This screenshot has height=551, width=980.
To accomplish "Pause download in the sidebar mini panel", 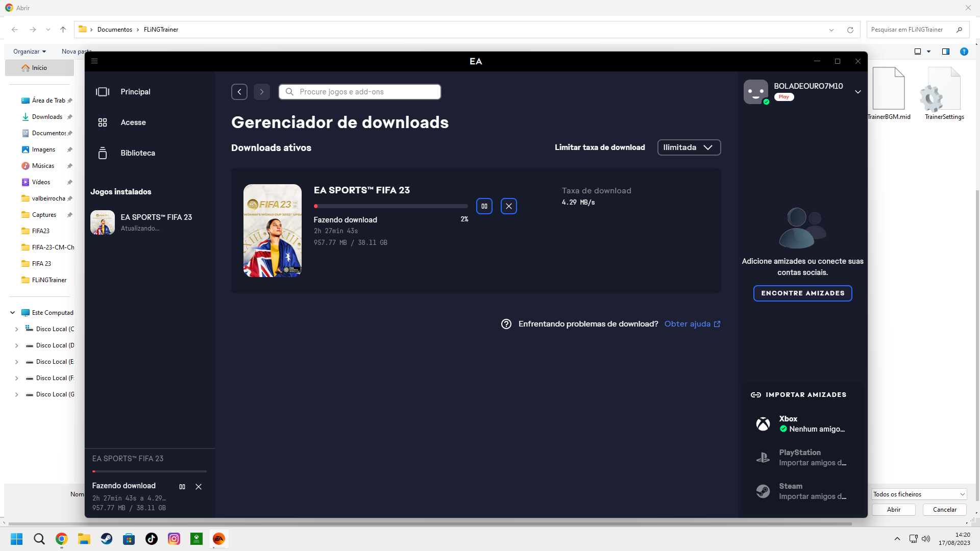I will tap(182, 487).
